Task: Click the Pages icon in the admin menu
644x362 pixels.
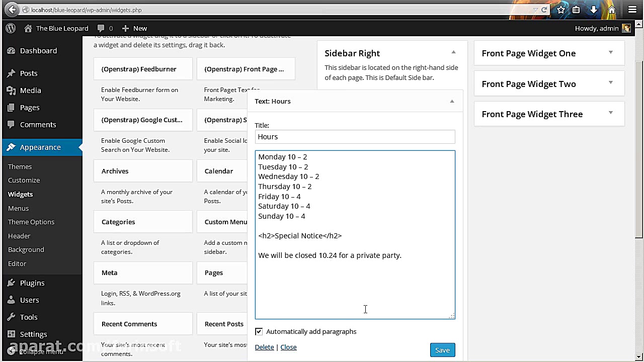Action: coord(11,108)
